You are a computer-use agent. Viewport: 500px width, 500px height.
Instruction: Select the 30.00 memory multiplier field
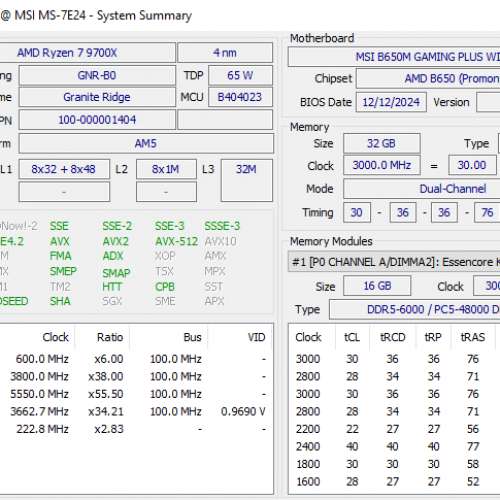(472, 165)
